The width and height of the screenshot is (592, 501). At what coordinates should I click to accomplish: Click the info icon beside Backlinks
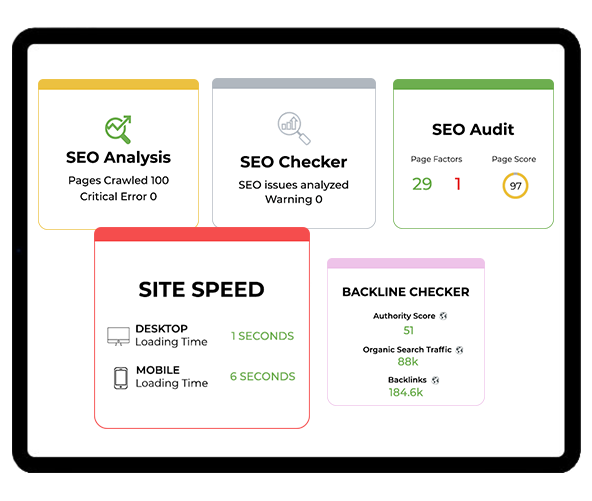435,380
